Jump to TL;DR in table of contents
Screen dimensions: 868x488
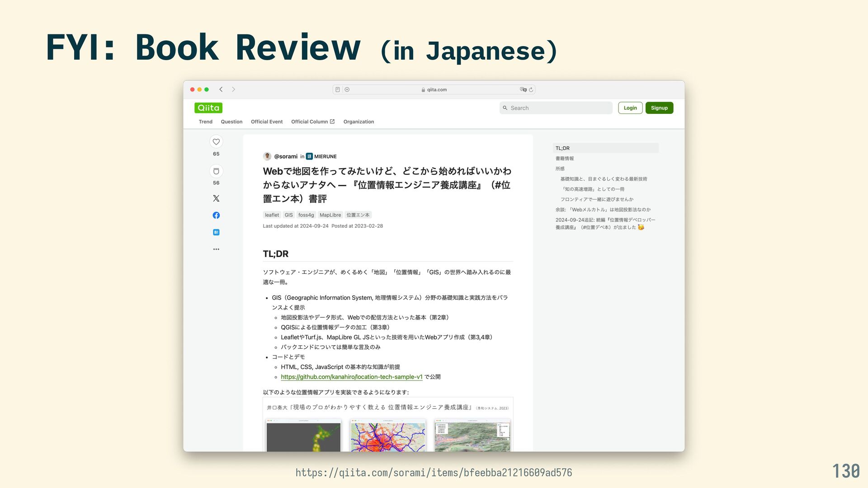pyautogui.click(x=563, y=148)
